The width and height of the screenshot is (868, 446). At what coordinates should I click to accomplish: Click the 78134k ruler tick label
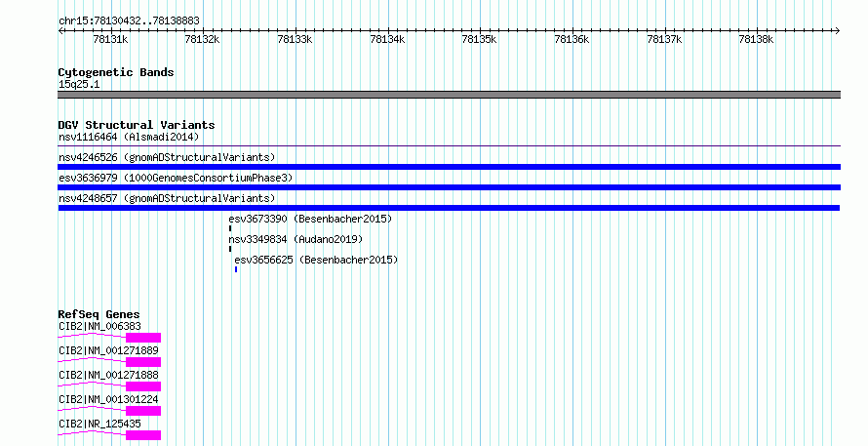pyautogui.click(x=387, y=40)
